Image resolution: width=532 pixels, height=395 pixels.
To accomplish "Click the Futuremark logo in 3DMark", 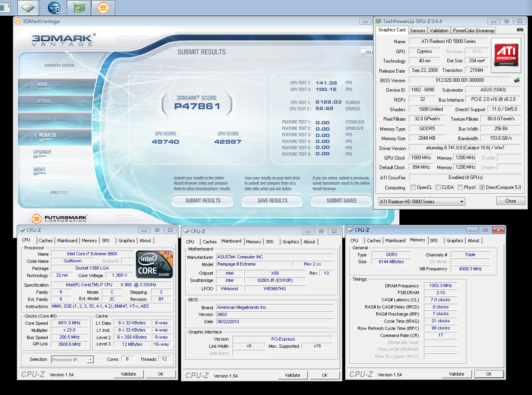I will pyautogui.click(x=59, y=218).
